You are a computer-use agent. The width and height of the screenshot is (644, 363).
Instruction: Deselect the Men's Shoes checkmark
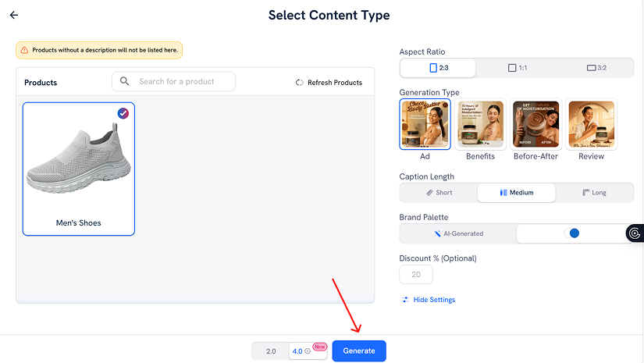click(x=123, y=113)
